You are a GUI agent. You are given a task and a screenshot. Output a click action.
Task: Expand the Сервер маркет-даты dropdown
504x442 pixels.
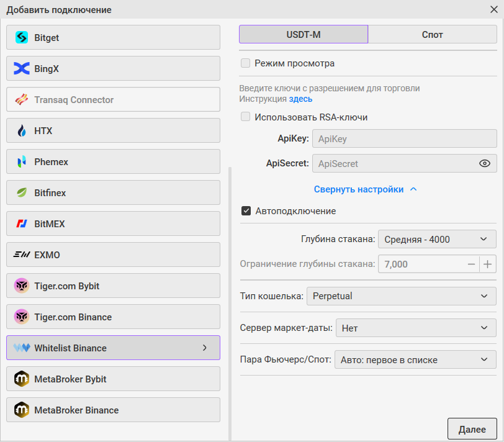click(415, 328)
